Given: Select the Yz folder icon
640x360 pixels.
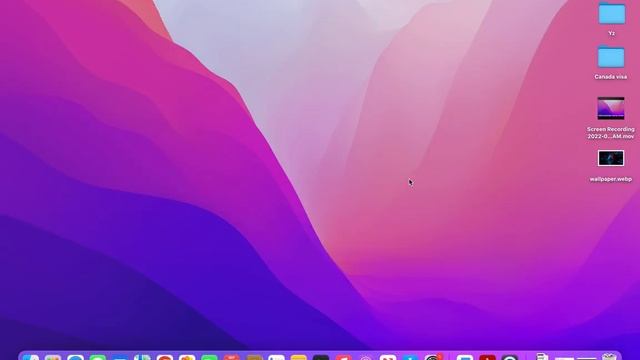Looking at the screenshot, I should click(x=611, y=13).
